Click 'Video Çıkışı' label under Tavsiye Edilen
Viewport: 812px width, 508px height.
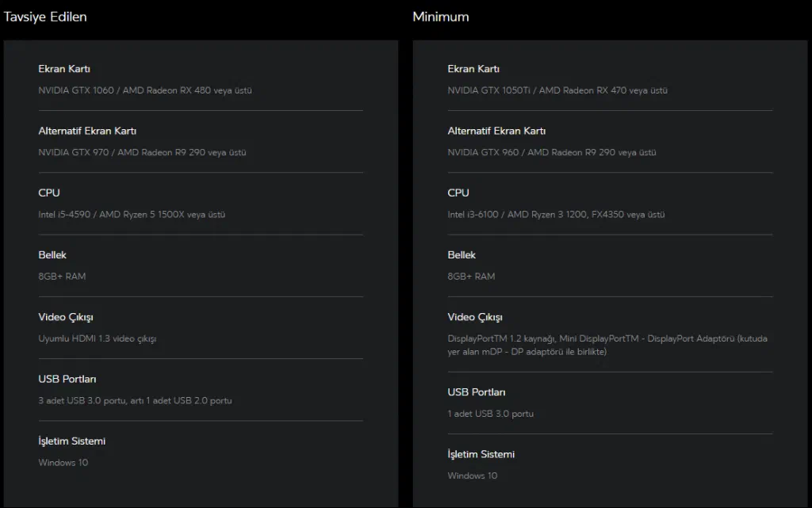tap(66, 317)
